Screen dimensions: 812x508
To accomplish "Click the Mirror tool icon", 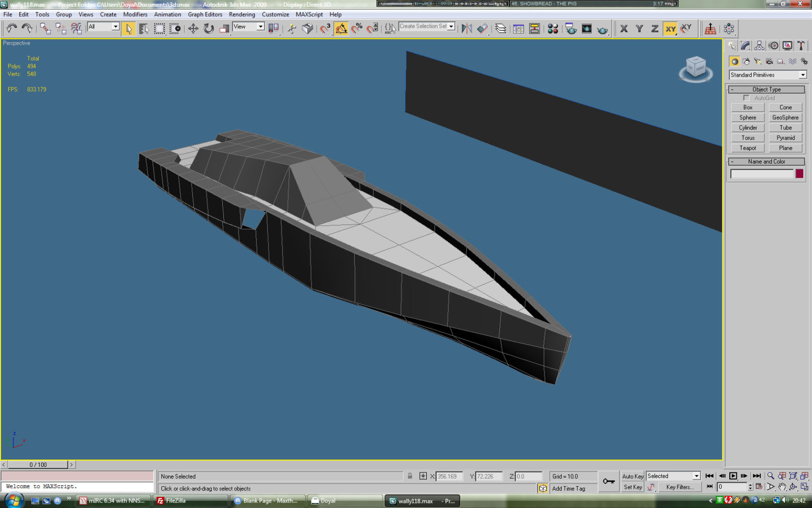I will [x=466, y=28].
